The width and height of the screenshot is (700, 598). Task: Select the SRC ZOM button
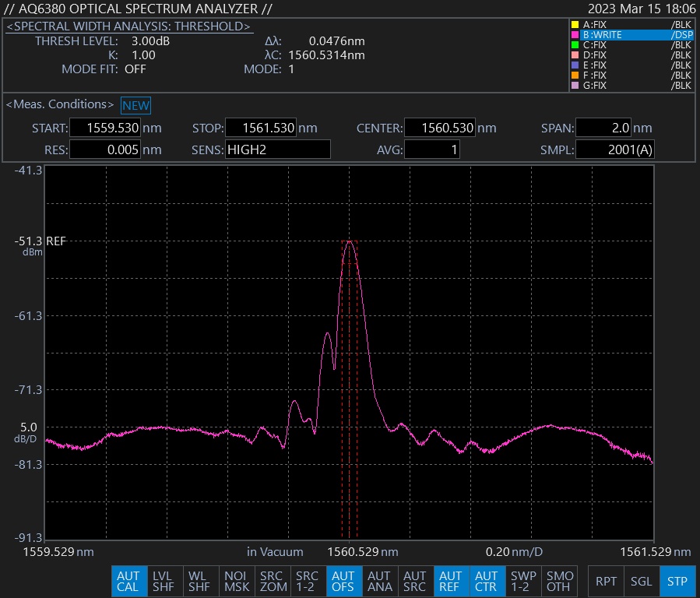point(272,581)
